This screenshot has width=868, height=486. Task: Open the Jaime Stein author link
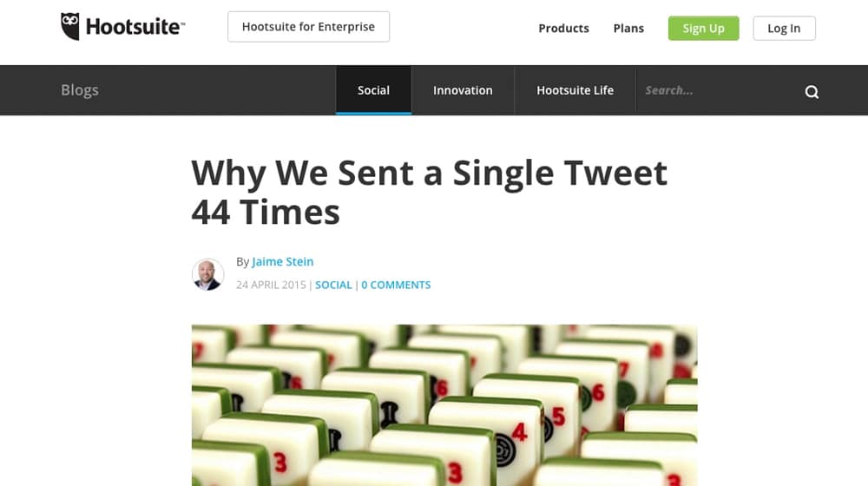point(282,261)
